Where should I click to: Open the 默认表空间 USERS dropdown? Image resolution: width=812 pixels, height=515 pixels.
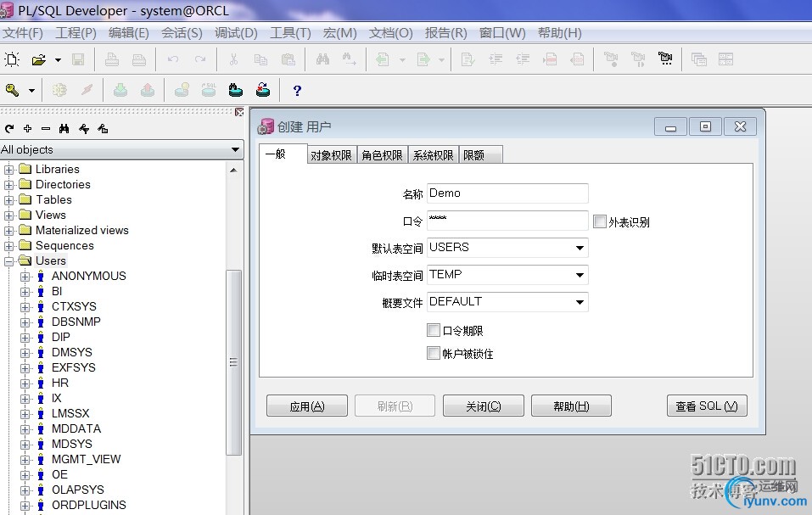pyautogui.click(x=580, y=248)
